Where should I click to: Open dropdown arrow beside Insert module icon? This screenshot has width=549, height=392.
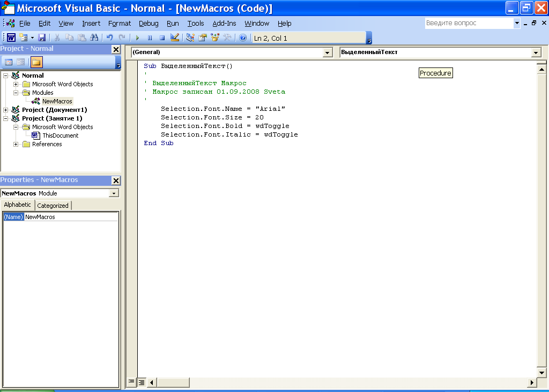coord(32,37)
